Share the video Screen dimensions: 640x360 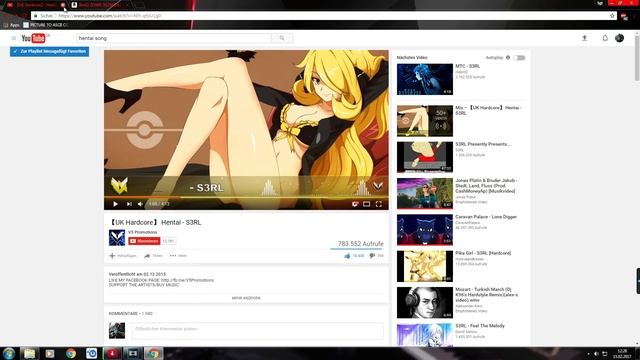153,256
